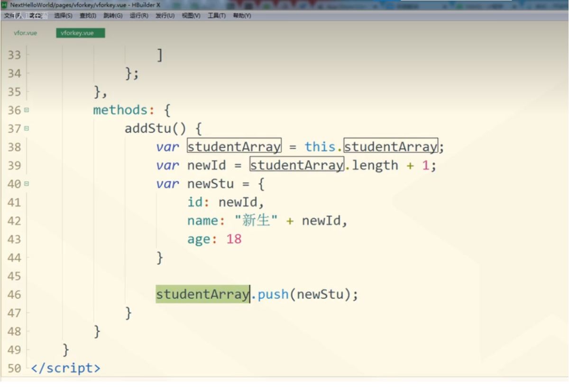Click the "id:" property key on line 41
Viewport: 569px width, 392px height.
[199, 202]
